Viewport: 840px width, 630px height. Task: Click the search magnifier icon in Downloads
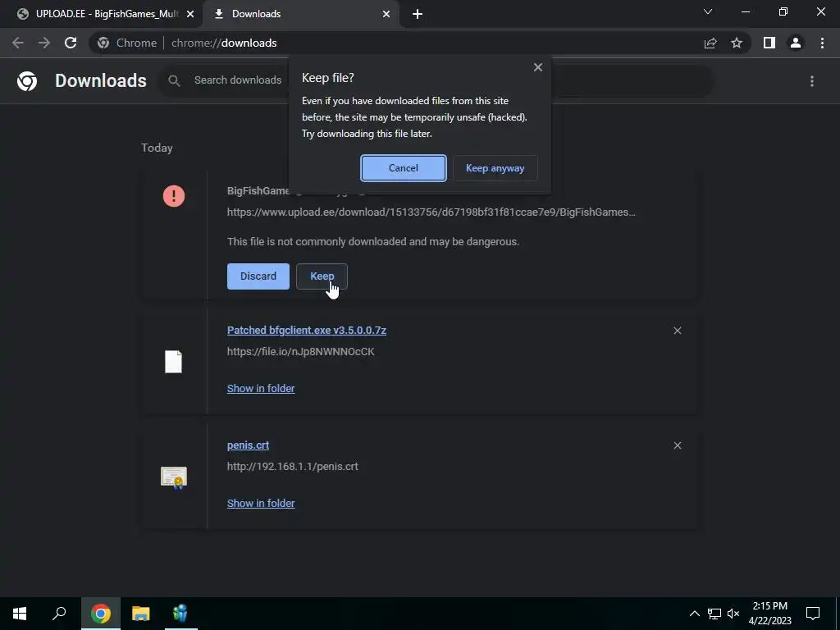[x=174, y=80]
